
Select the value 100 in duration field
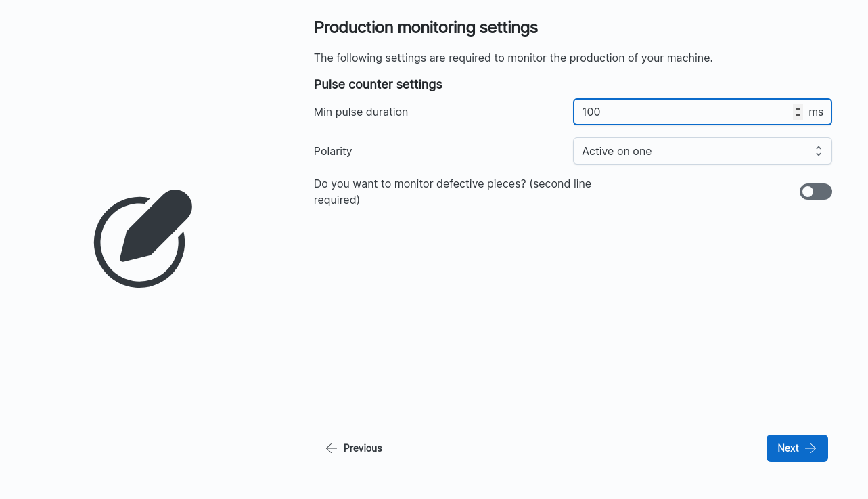click(591, 112)
